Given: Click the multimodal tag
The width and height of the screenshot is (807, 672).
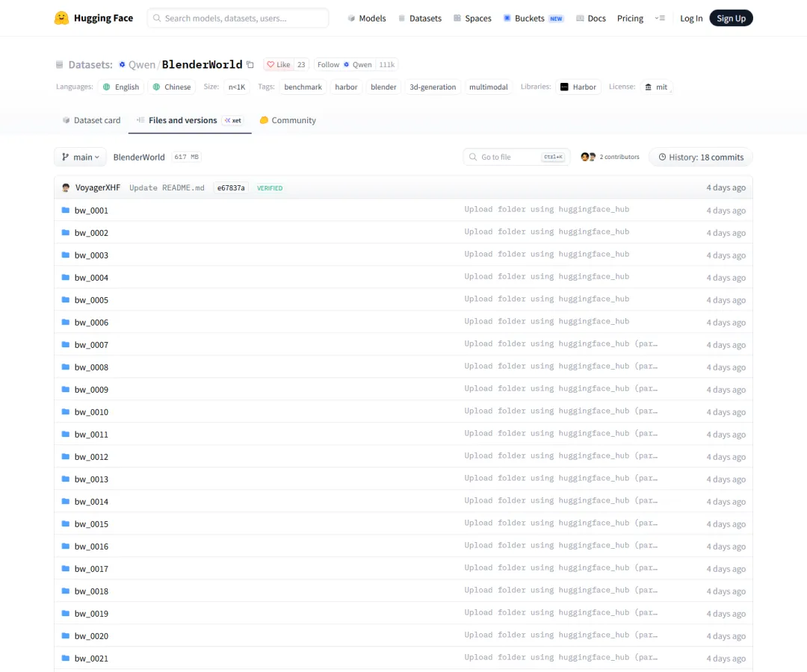Looking at the screenshot, I should 489,87.
